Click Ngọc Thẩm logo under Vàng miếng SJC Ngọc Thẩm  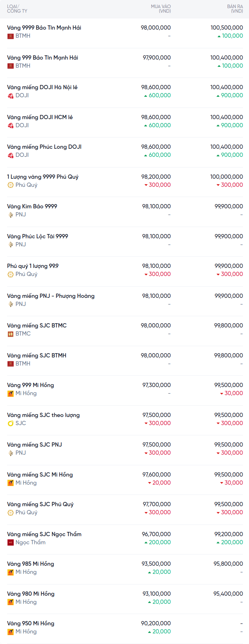[11, 542]
